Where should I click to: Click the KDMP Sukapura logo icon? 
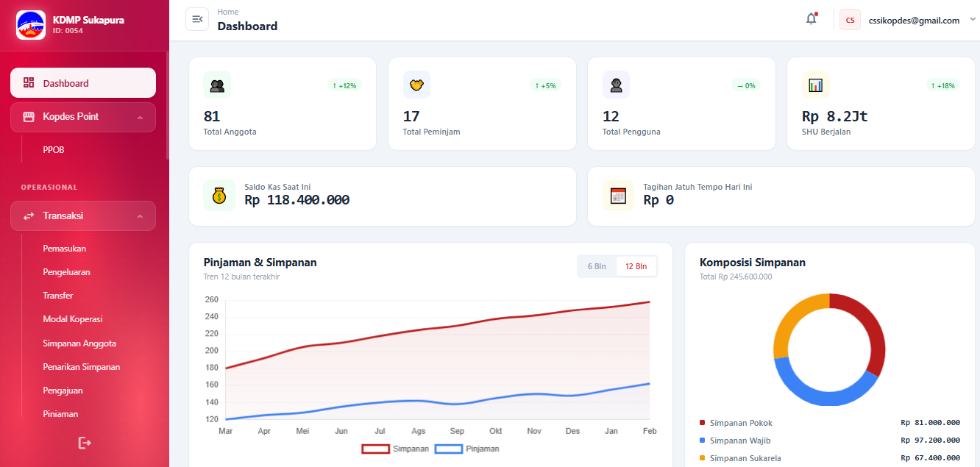coord(31,25)
